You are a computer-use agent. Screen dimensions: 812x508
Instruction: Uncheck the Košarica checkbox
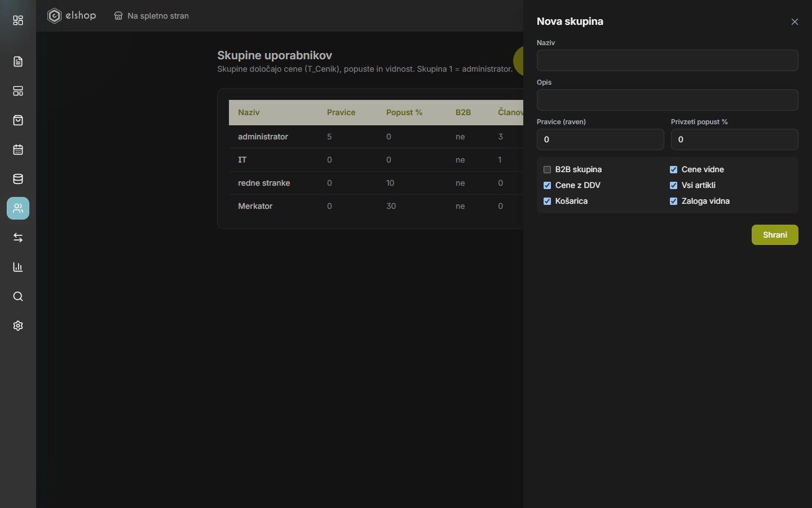[x=547, y=201]
